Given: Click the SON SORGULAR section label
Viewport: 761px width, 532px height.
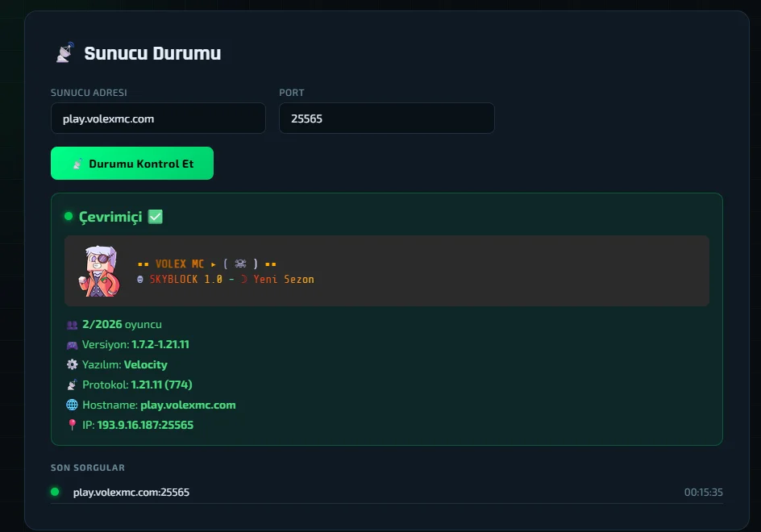Looking at the screenshot, I should (x=88, y=468).
